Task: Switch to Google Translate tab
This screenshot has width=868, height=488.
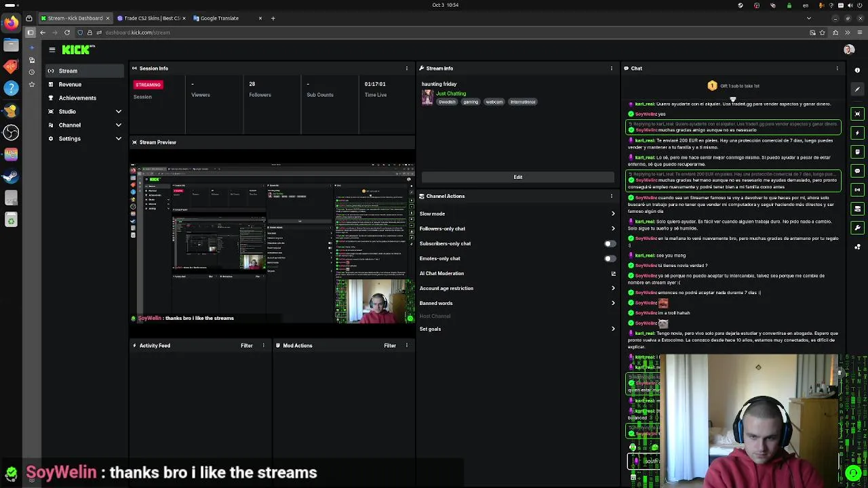Action: click(x=227, y=18)
